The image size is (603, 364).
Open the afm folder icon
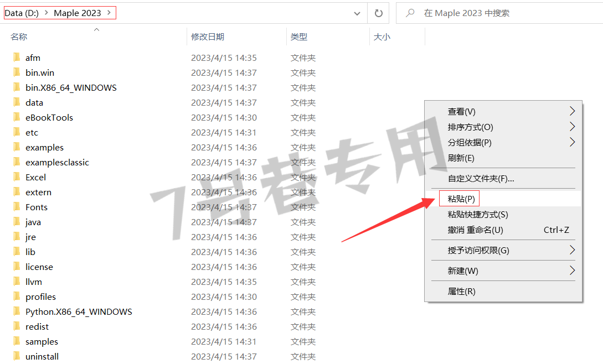tap(17, 58)
